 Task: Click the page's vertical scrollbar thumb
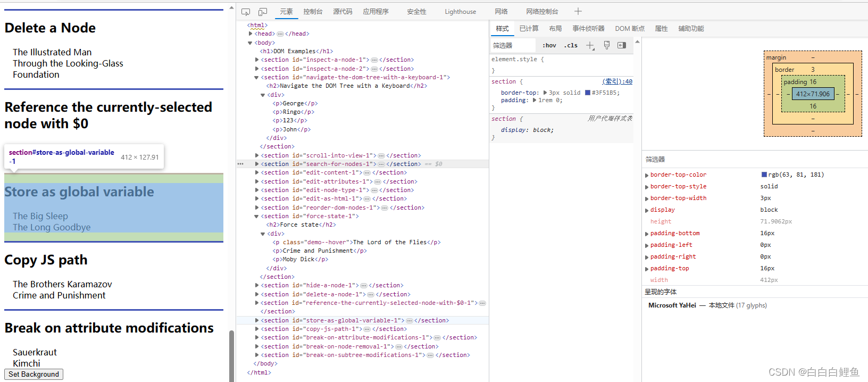231,356
